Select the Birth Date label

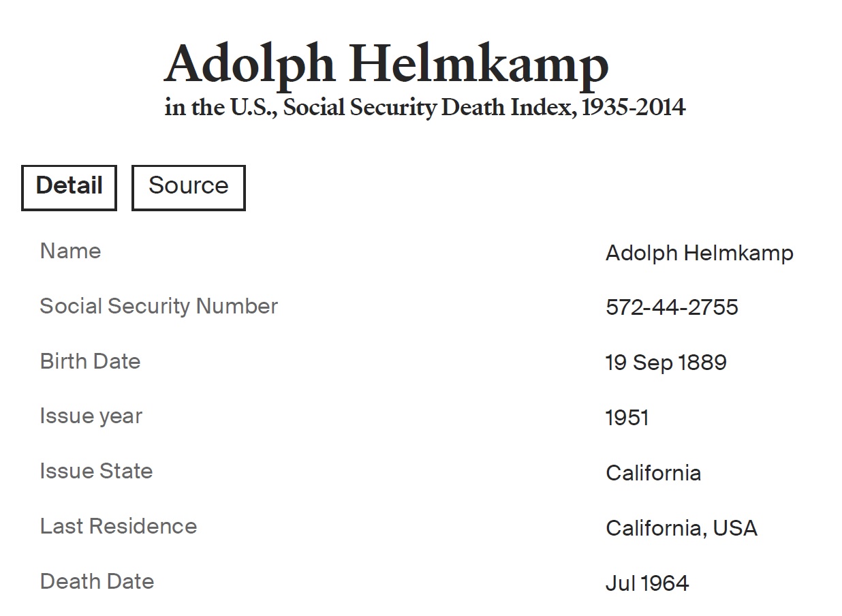click(x=90, y=361)
